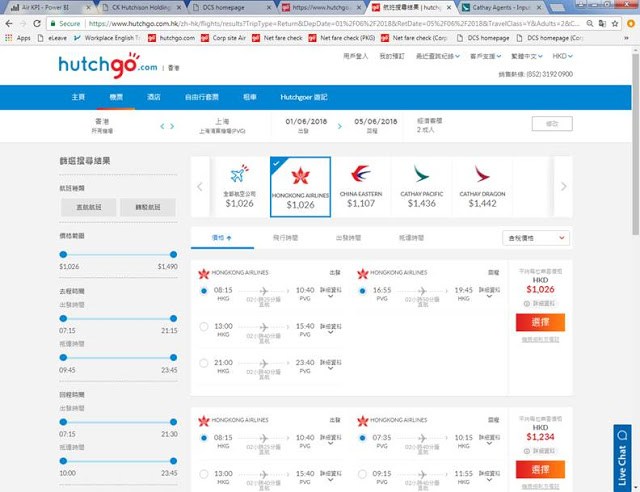Expand details for the 13:00–15:40 flight in first result

click(331, 329)
